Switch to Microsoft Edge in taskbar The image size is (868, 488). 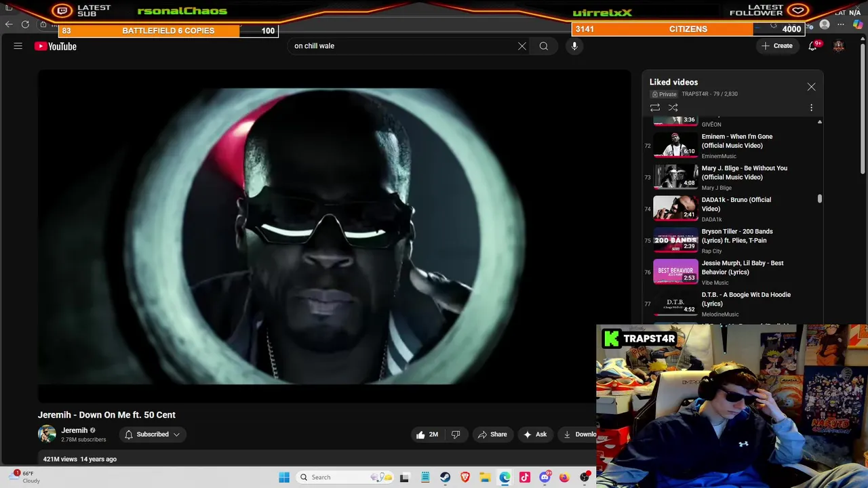point(505,477)
